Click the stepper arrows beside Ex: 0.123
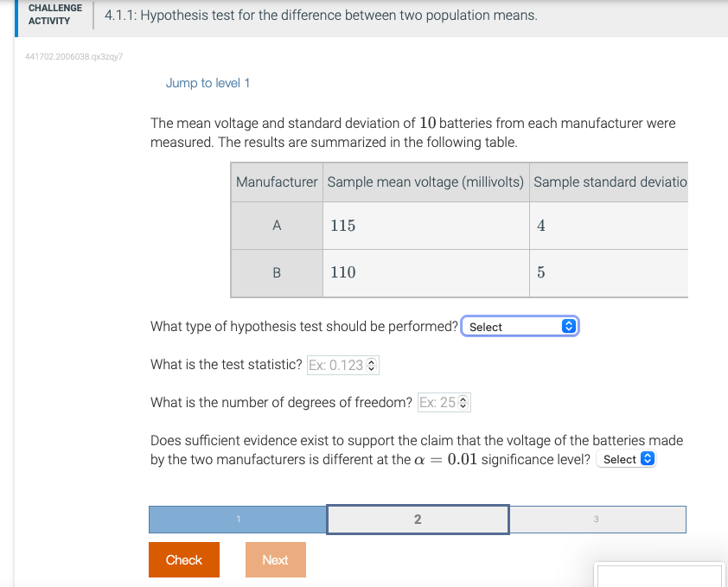 pyautogui.click(x=372, y=364)
